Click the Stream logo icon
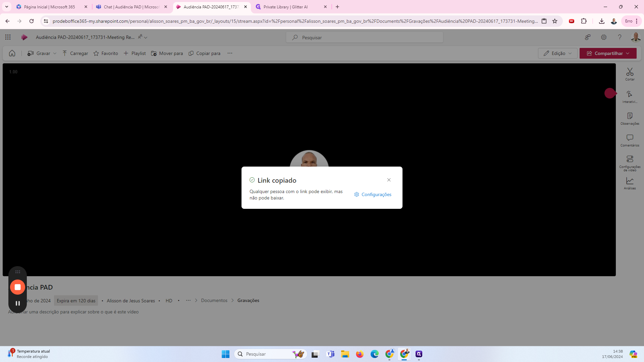 [x=24, y=37]
